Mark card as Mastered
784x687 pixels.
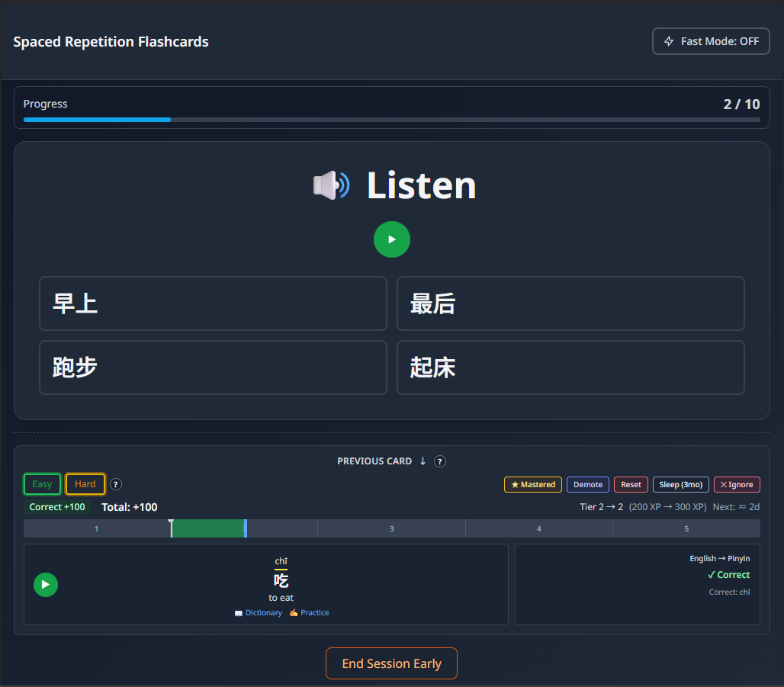[x=533, y=484]
